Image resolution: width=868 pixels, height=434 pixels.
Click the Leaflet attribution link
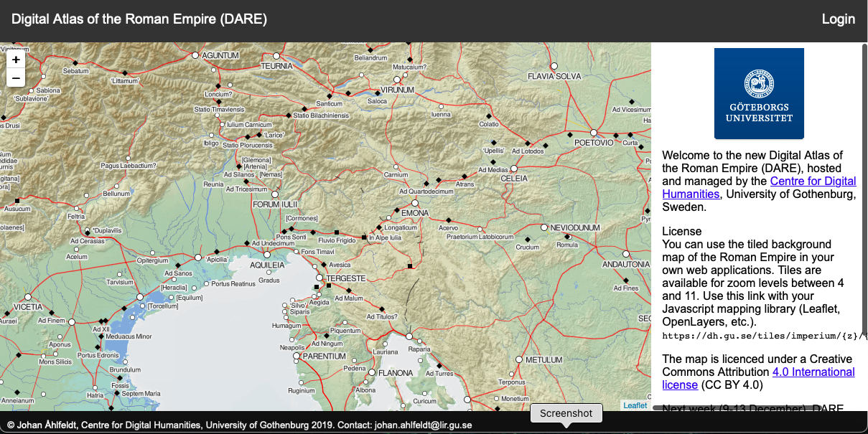pyautogui.click(x=635, y=405)
